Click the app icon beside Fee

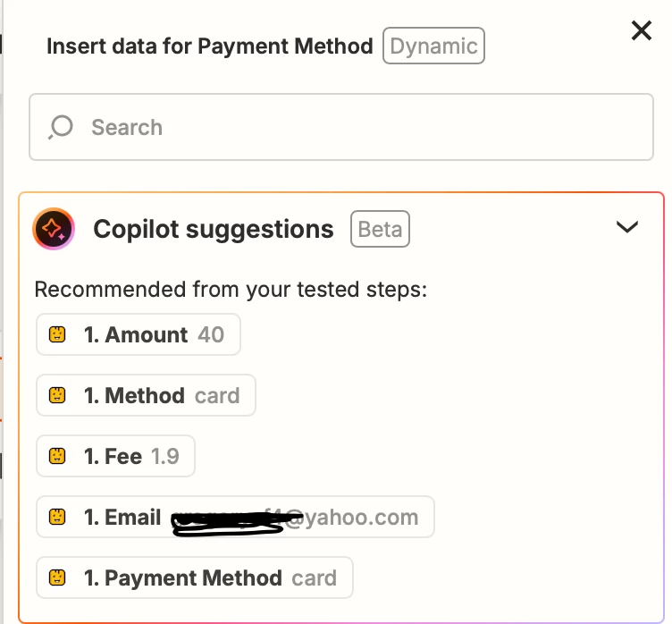pyautogui.click(x=58, y=457)
